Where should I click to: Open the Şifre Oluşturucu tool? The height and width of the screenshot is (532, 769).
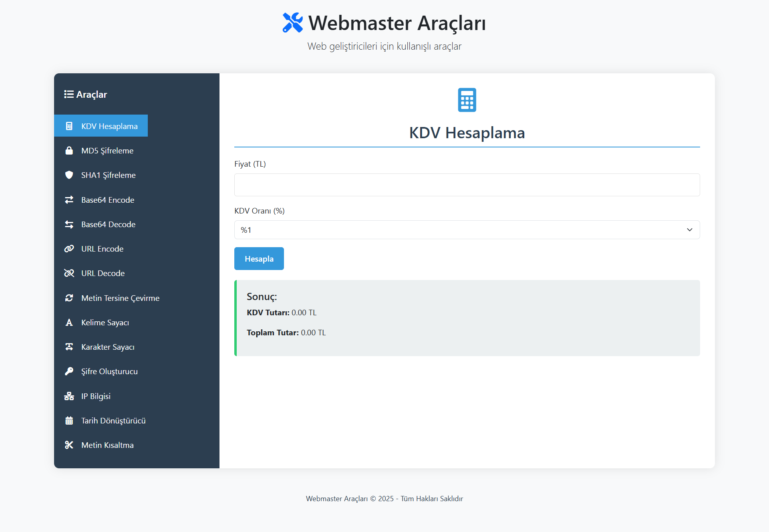click(101, 371)
